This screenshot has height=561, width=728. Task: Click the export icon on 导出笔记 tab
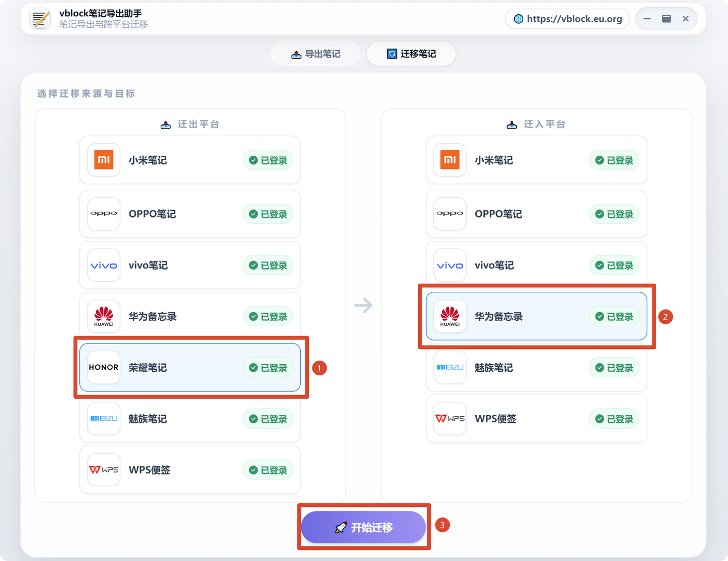(x=296, y=54)
